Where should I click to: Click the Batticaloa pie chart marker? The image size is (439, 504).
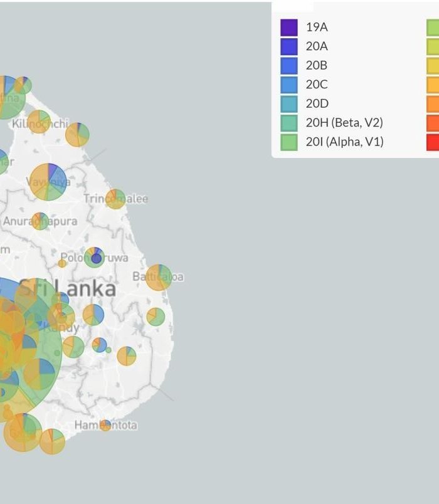159,277
